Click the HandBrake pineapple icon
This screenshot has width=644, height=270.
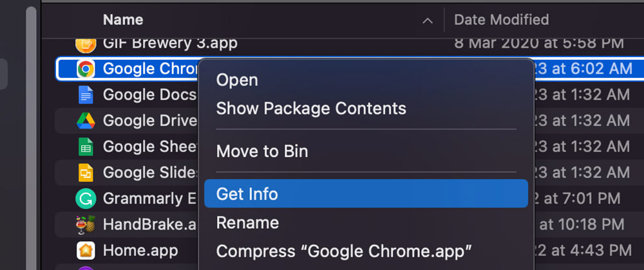click(x=86, y=224)
